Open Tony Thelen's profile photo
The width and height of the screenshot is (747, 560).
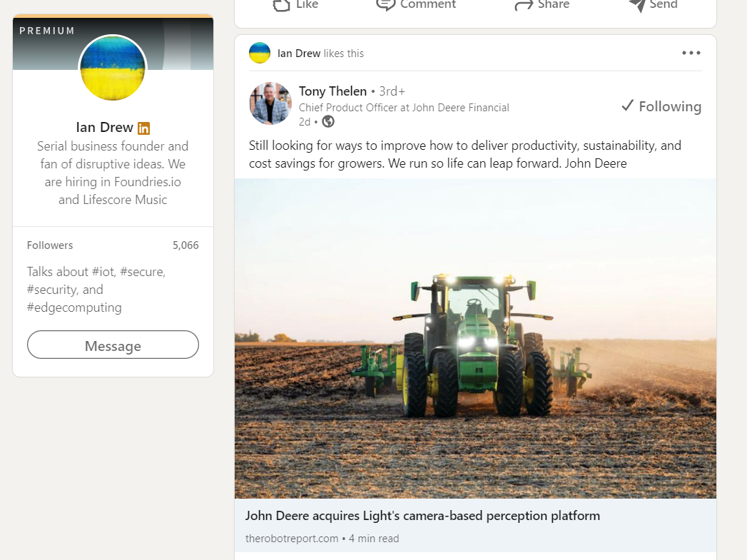270,103
